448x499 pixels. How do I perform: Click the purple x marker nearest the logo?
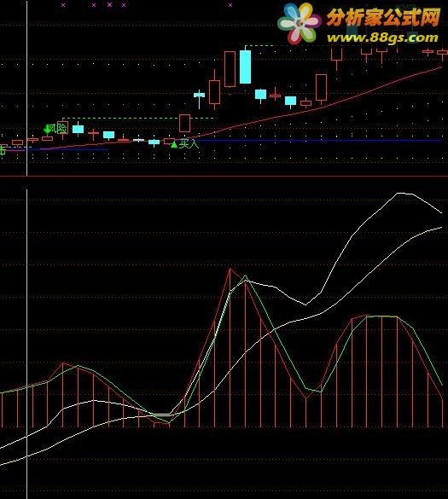pos(230,5)
